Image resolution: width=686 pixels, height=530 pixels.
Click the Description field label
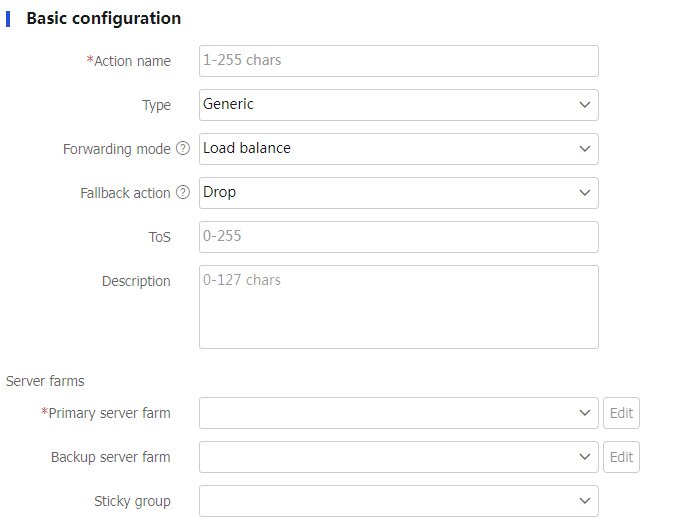tap(136, 281)
